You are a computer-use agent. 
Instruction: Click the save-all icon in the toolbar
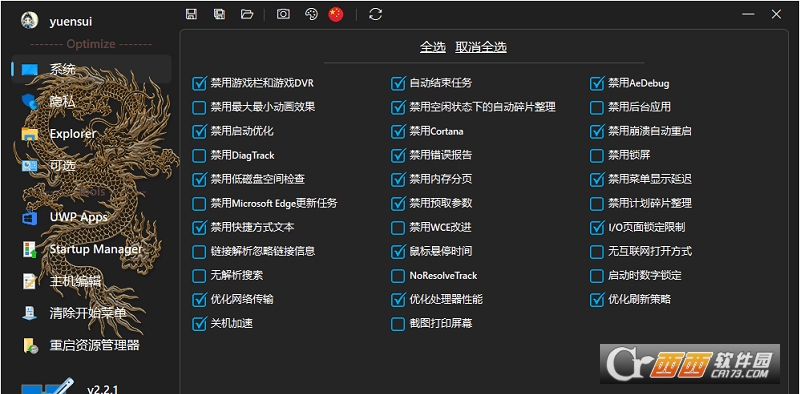click(x=219, y=14)
